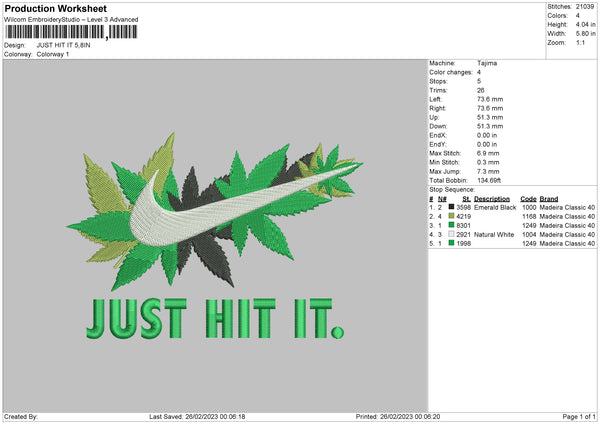Click the 'Stops:' label

(x=438, y=81)
